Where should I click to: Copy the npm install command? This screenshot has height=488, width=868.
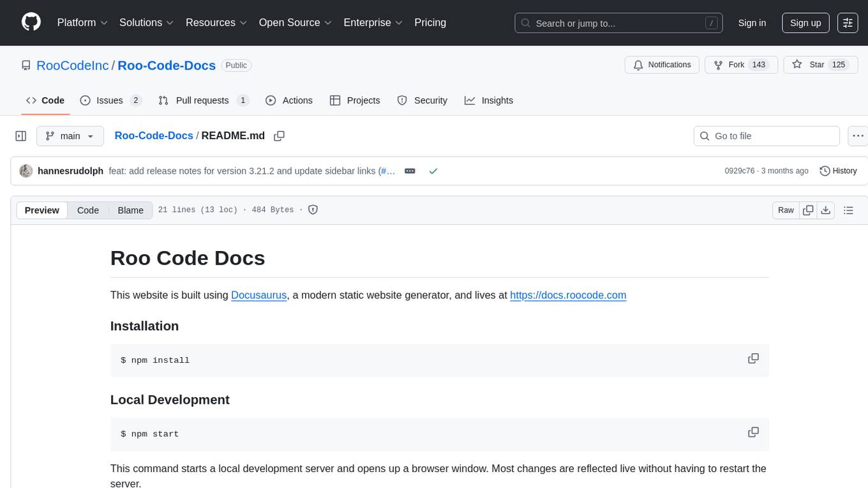coord(753,359)
